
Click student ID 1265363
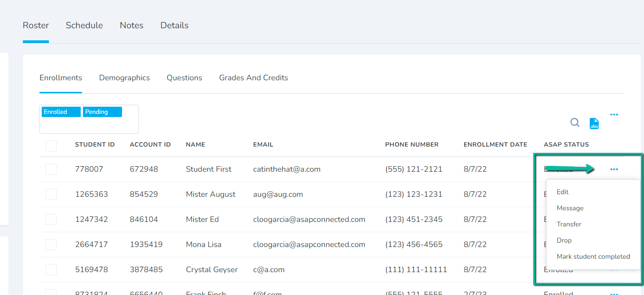pos(91,194)
